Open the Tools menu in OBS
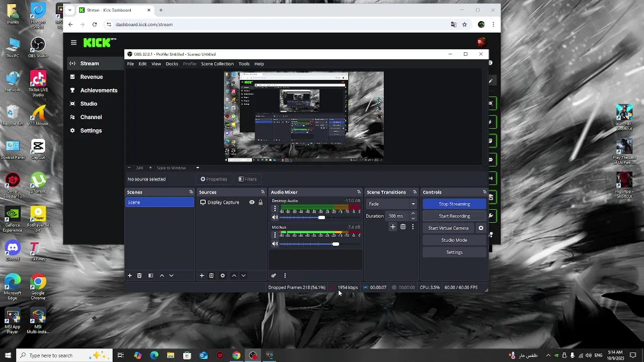This screenshot has height=362, width=644. click(x=244, y=64)
